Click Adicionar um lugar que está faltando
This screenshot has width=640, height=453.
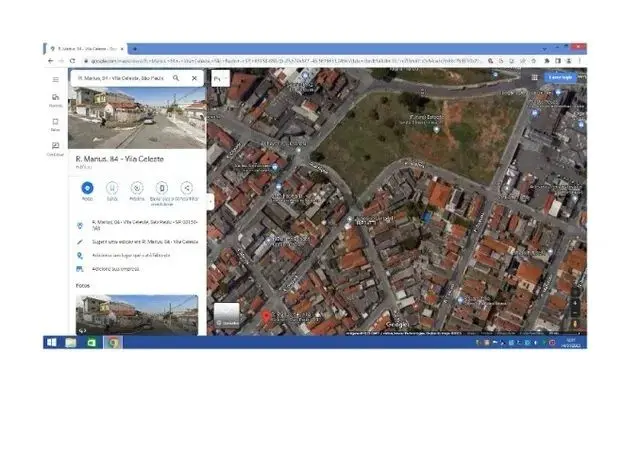point(132,255)
